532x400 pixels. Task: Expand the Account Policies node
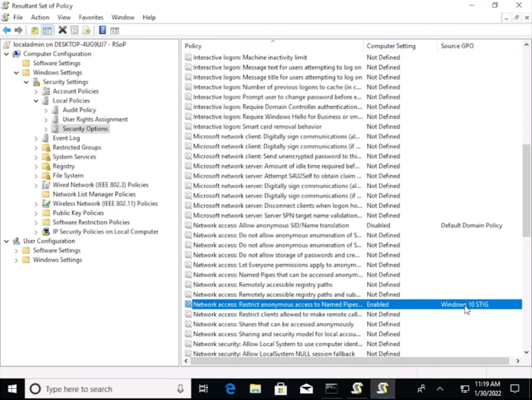point(36,92)
